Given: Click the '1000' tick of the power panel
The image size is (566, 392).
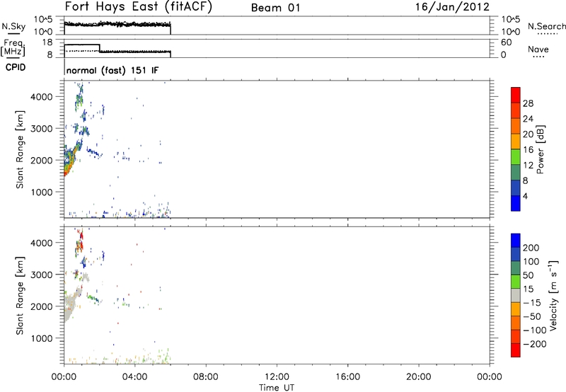Looking at the screenshot, I should (x=41, y=192).
